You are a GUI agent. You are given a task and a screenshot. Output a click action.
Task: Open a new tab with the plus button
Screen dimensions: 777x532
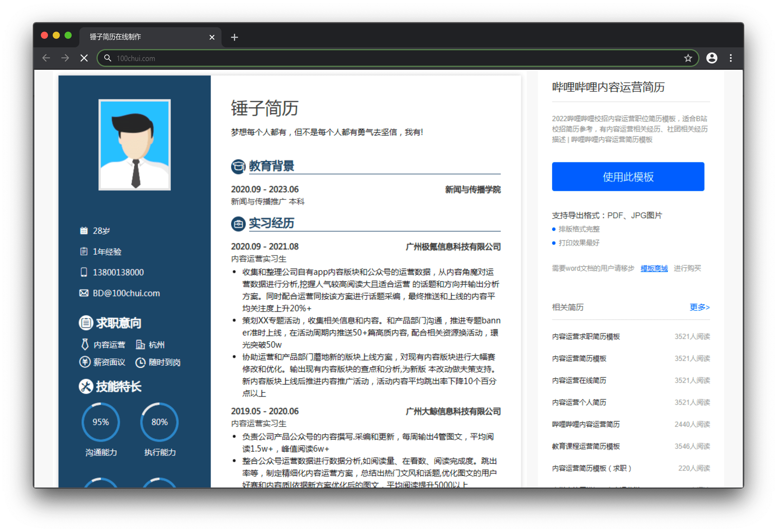point(234,37)
